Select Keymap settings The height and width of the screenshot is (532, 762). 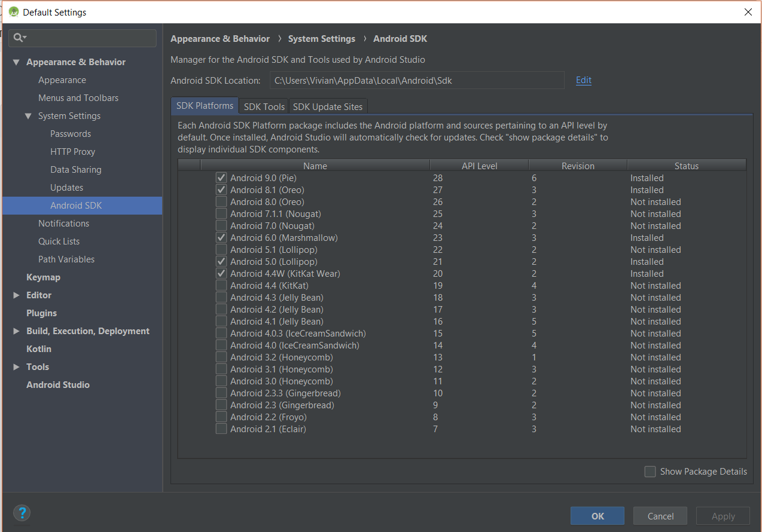click(x=43, y=277)
